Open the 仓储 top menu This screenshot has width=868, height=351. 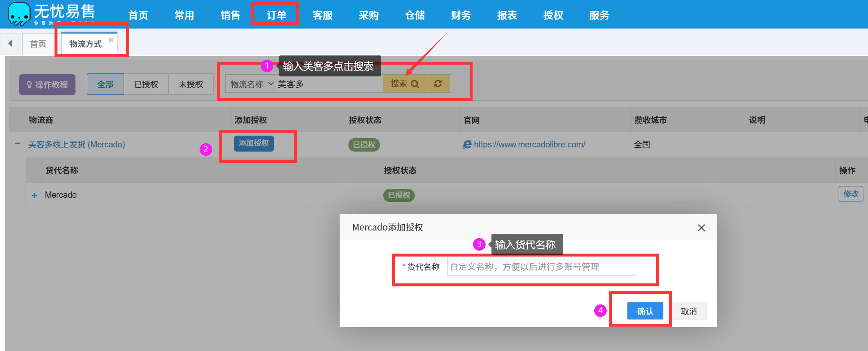pyautogui.click(x=415, y=15)
